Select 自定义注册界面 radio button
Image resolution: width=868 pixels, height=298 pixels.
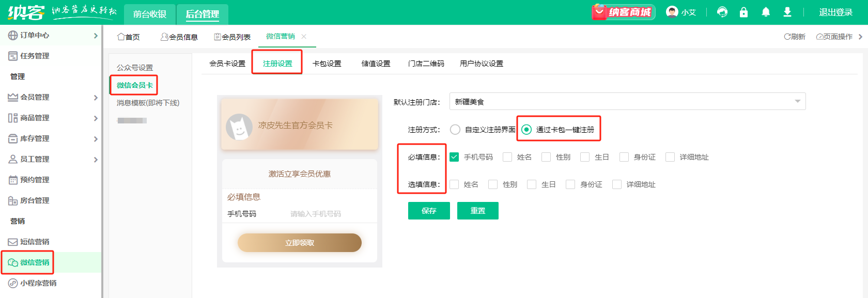coord(455,130)
